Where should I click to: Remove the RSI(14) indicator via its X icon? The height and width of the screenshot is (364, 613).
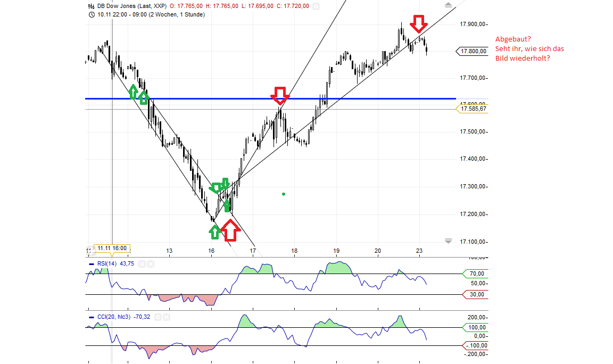point(151,263)
